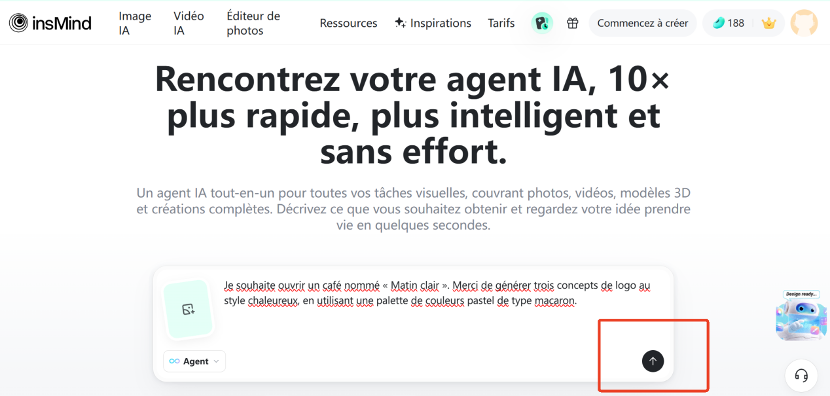Click the 188 credits balance

(728, 23)
